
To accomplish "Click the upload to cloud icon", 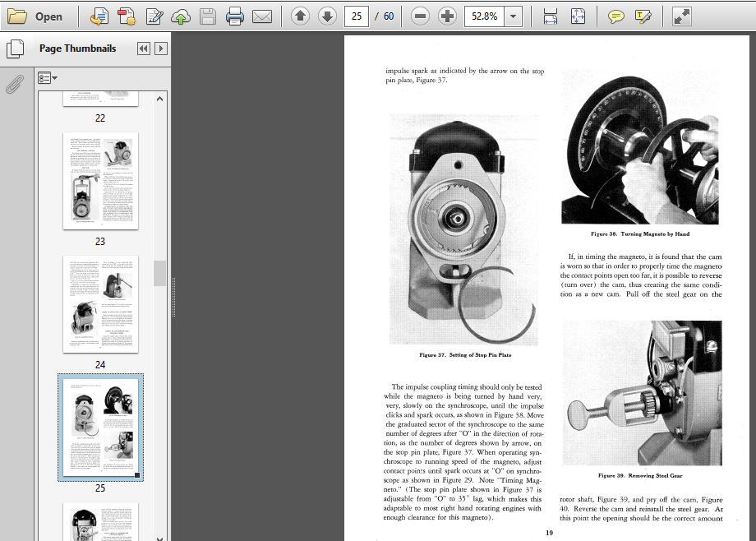I will tap(181, 16).
